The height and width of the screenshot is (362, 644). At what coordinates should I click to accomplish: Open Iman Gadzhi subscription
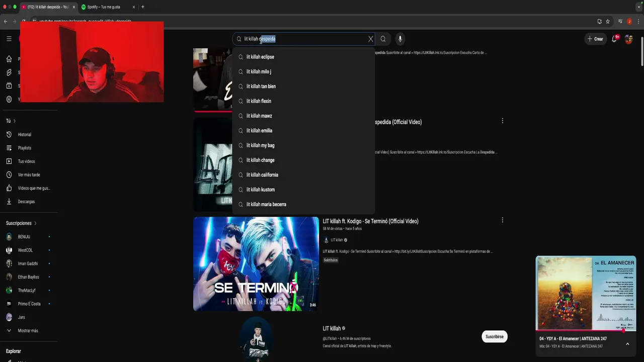click(28, 263)
